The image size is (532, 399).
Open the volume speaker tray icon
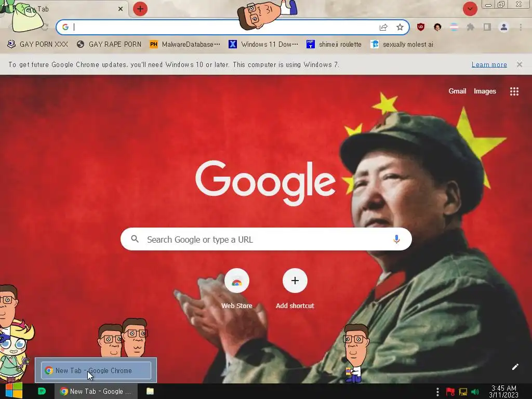pos(475,392)
